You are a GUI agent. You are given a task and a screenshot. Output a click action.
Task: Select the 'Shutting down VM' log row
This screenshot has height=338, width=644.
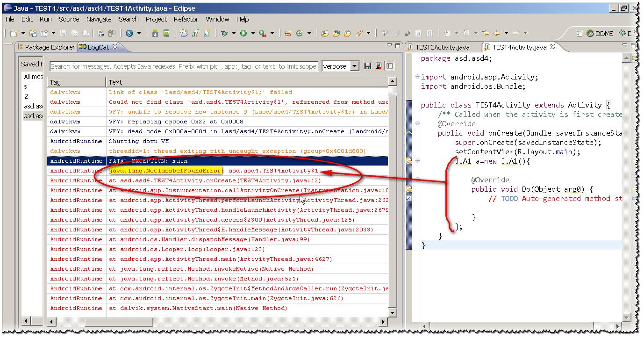coord(218,141)
